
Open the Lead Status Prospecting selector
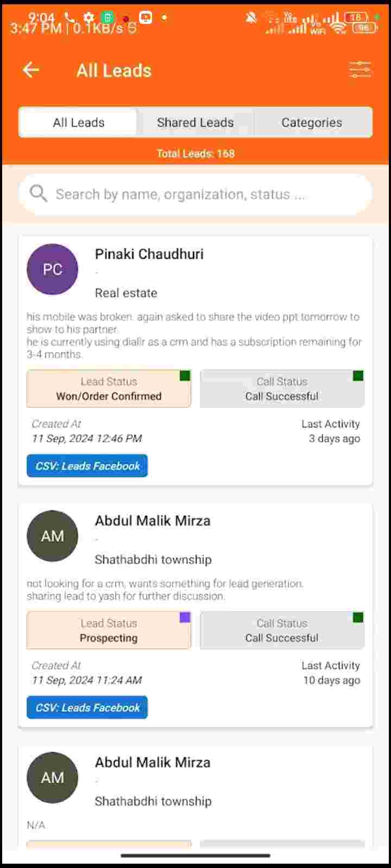click(x=109, y=630)
